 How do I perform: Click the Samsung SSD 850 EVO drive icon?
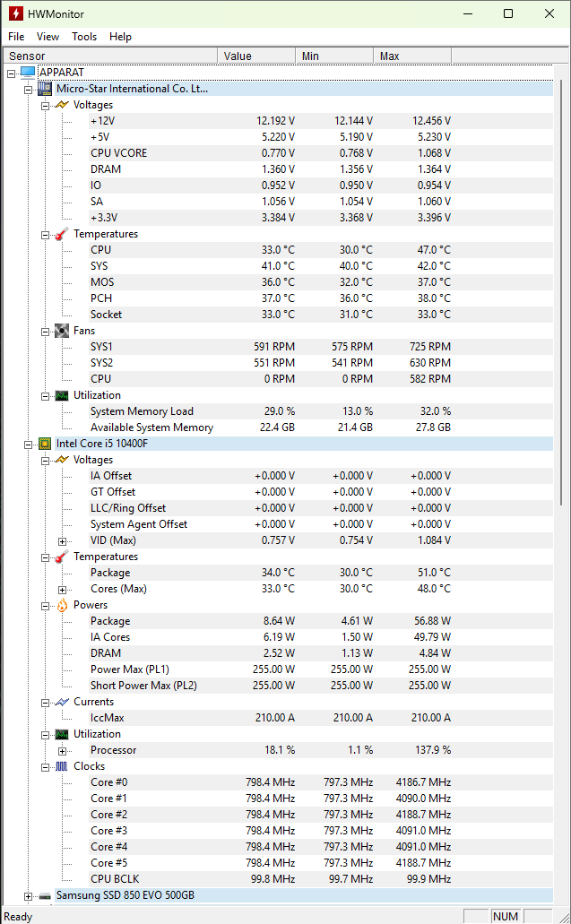pos(45,895)
